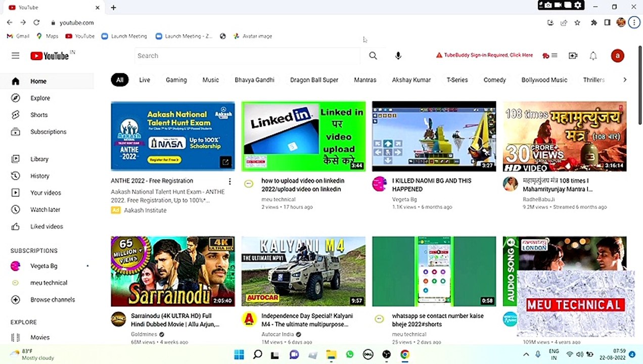
Task: Open Shorts in sidebar
Action: 47,115
